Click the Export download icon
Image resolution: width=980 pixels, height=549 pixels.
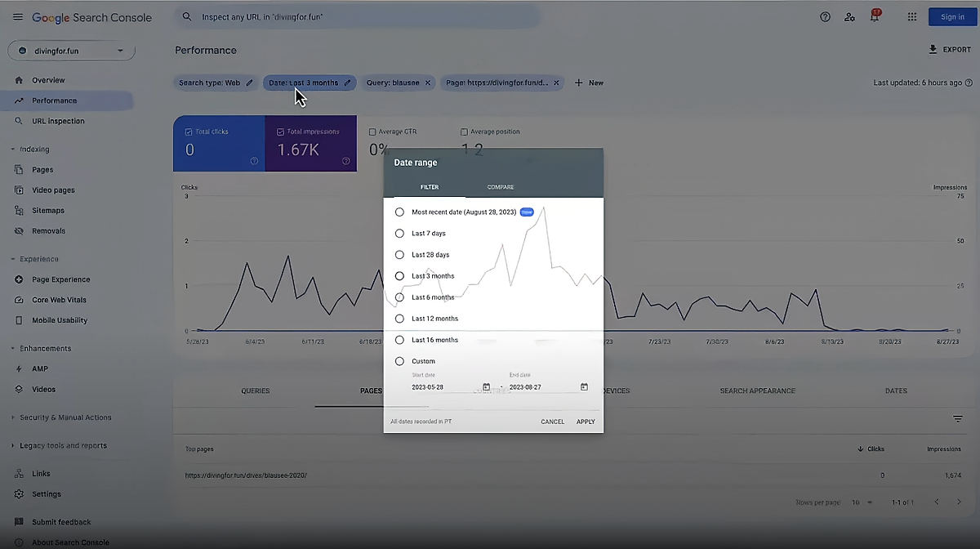tap(933, 50)
